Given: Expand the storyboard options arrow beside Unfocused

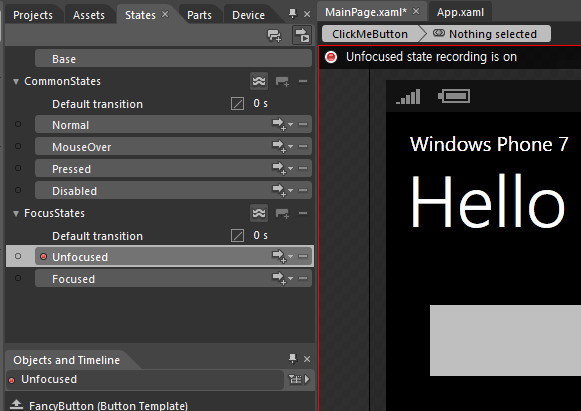Looking at the screenshot, I should coord(307,379).
